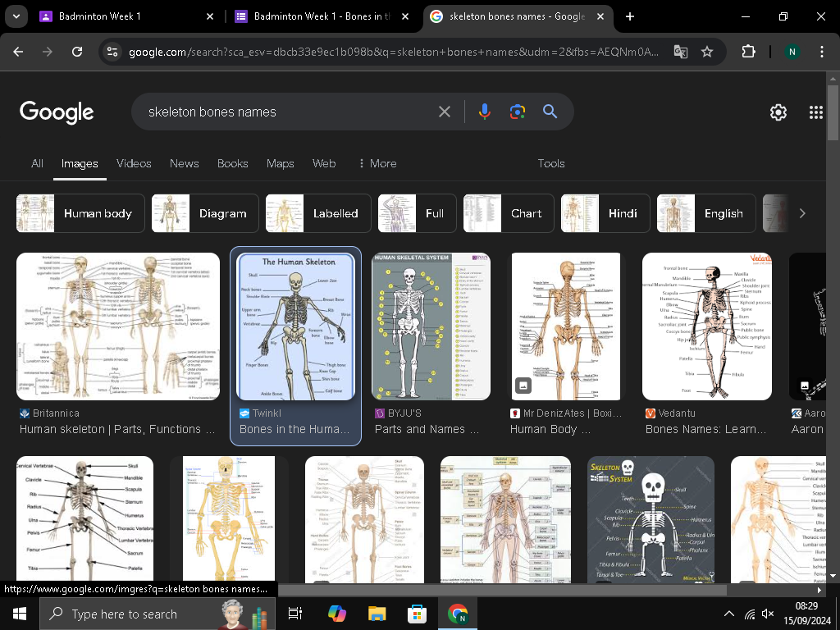Click the Google logo
840x630 pixels.
57,112
